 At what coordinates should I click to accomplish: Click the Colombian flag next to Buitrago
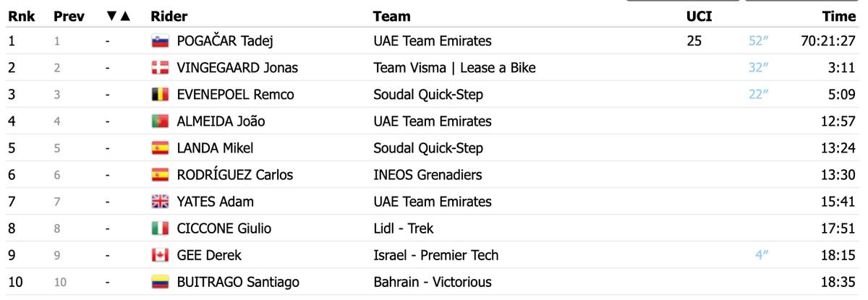(159, 282)
